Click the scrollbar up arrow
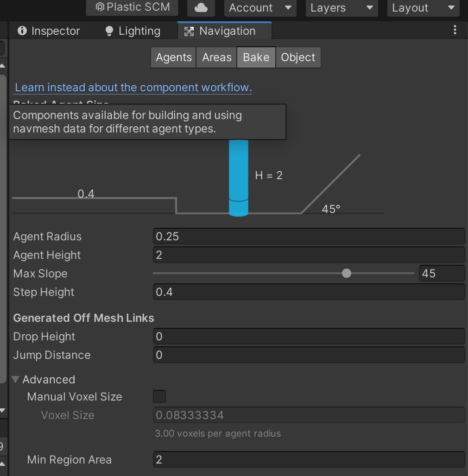This screenshot has height=476, width=468. (x=3, y=64)
